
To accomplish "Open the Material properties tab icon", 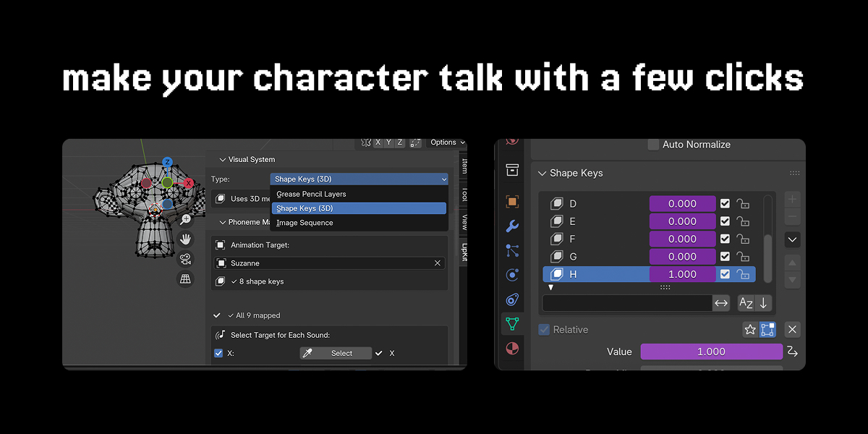I will point(512,349).
